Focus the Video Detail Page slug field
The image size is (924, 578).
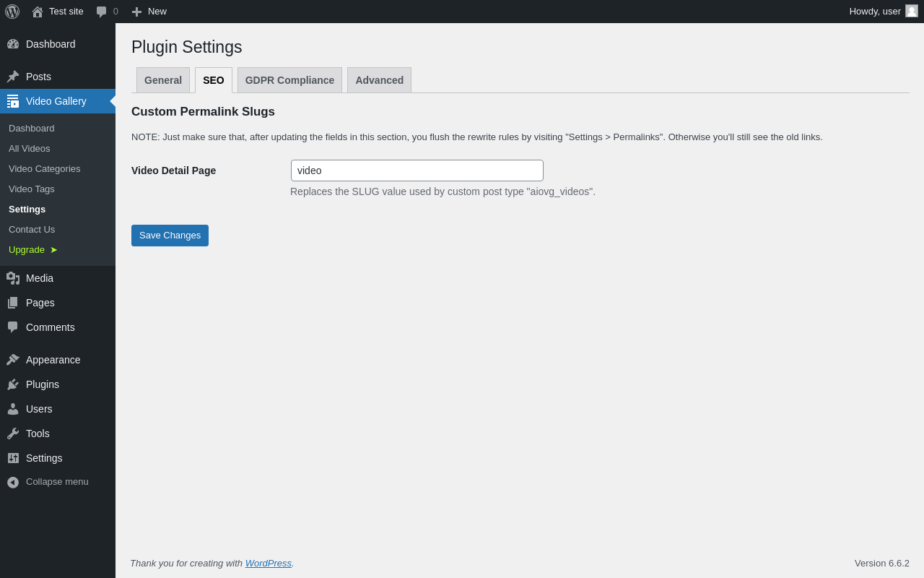point(417,171)
